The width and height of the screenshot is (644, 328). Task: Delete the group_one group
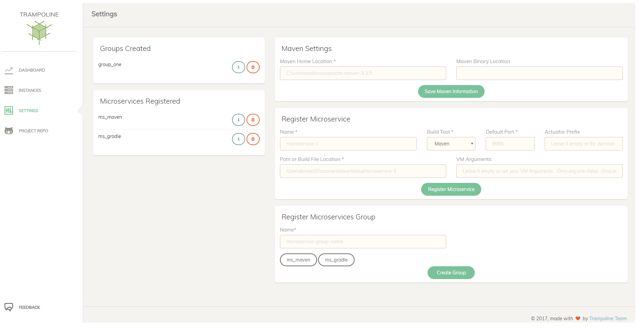tap(253, 67)
